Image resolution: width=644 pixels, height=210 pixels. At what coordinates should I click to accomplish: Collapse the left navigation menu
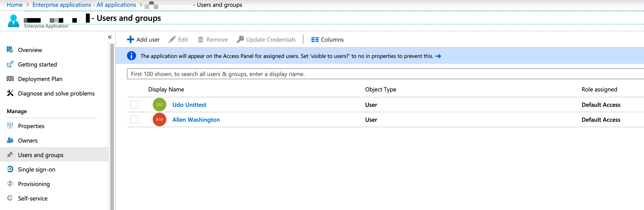(110, 37)
